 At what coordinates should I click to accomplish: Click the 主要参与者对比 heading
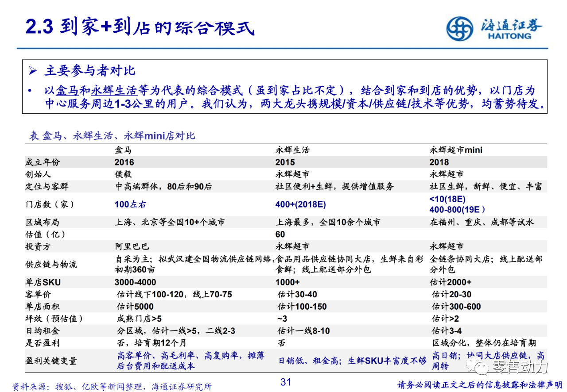pos(89,71)
